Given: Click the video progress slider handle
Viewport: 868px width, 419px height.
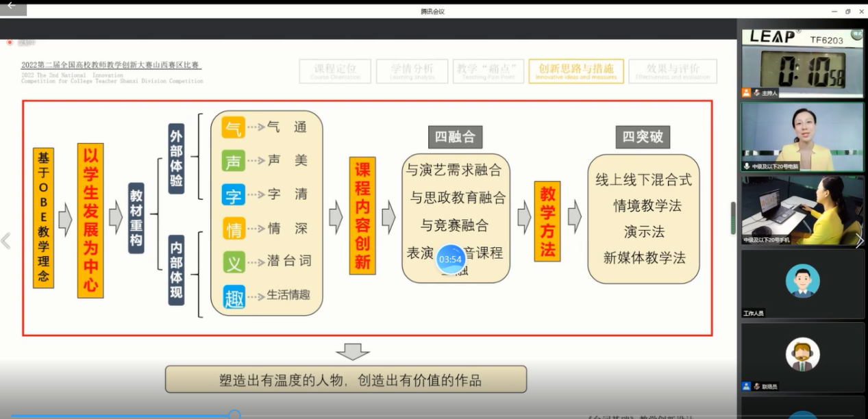Looking at the screenshot, I should pyautogui.click(x=234, y=415).
